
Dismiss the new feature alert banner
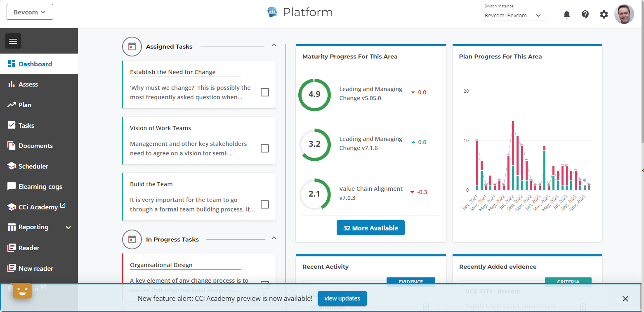click(x=625, y=299)
